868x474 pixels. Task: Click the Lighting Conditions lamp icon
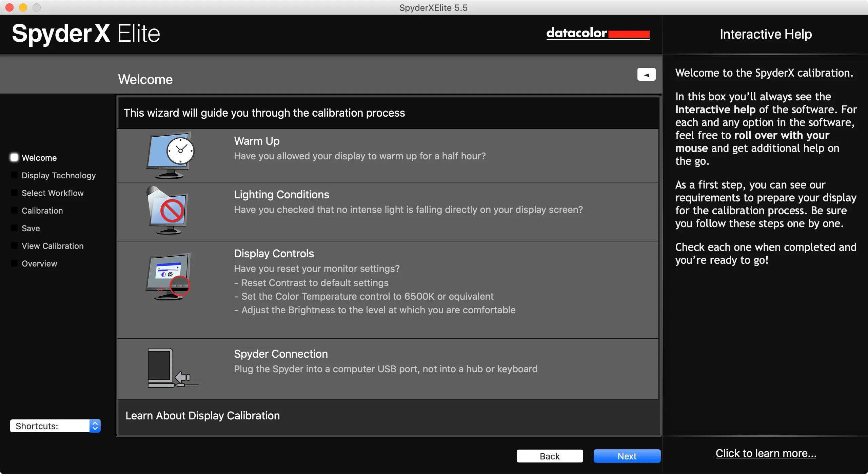[x=168, y=210]
